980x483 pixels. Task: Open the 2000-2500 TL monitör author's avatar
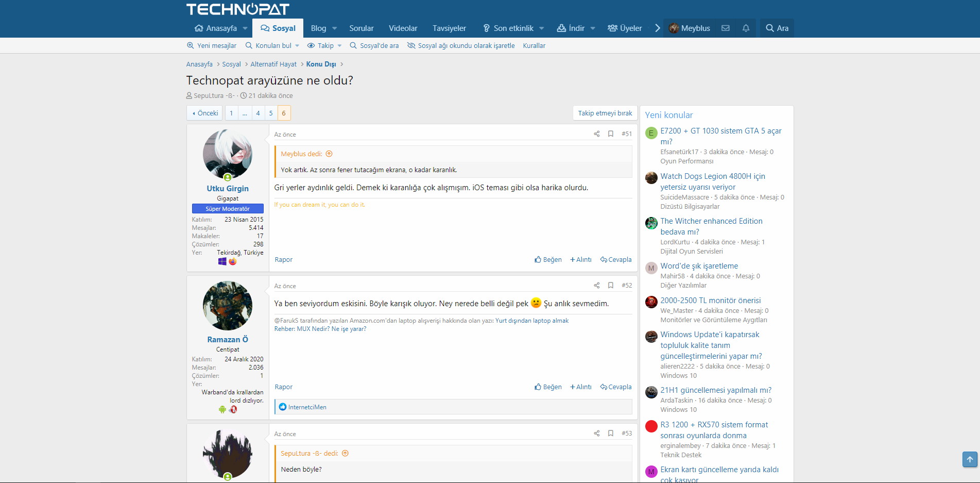pos(651,302)
